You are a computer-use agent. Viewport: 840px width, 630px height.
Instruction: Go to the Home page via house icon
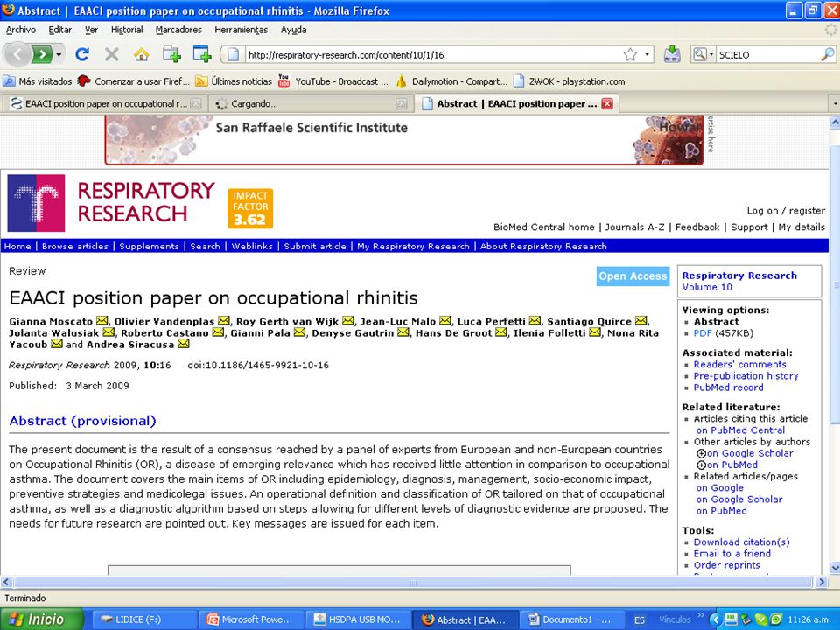pyautogui.click(x=142, y=54)
